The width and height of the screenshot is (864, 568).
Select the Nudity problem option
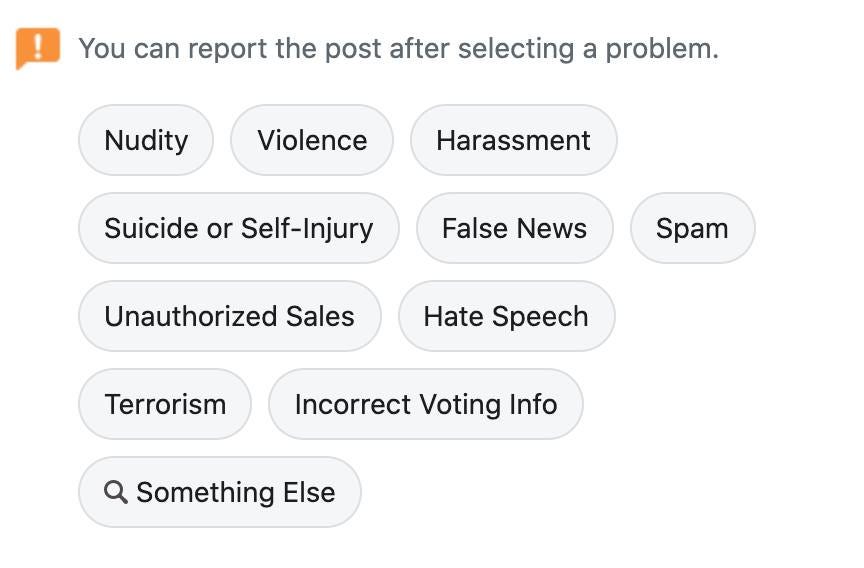pos(146,140)
